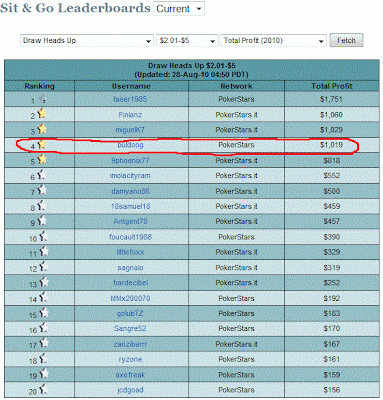The width and height of the screenshot is (383, 400).
Task: Click the white star next to rank 9
Action: point(42,220)
